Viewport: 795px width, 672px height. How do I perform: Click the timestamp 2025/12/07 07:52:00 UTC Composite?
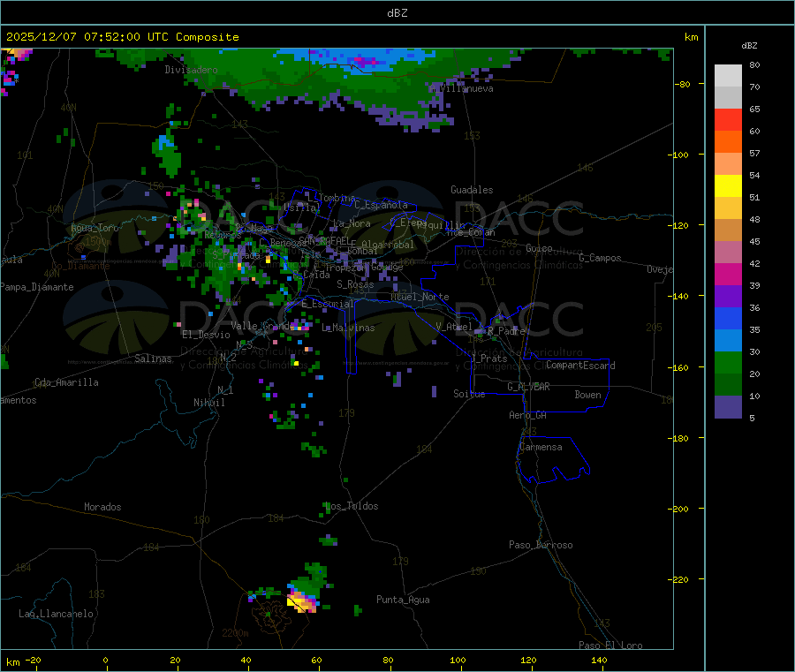(x=122, y=37)
